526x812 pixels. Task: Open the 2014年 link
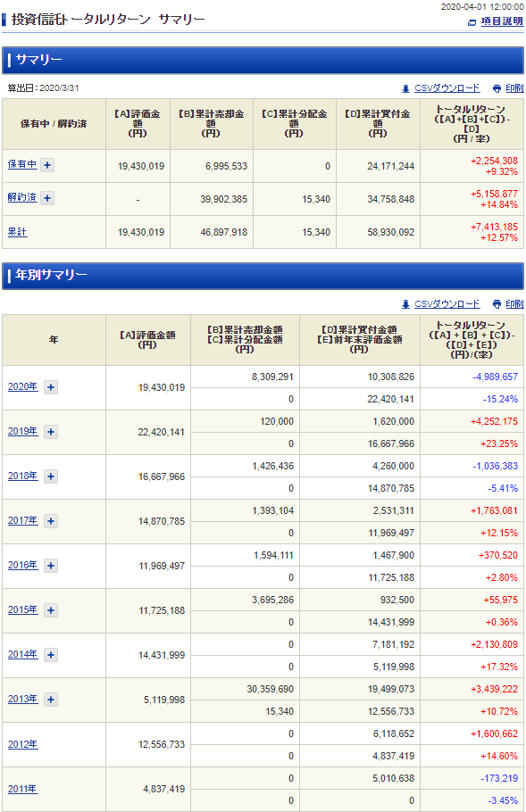23,654
